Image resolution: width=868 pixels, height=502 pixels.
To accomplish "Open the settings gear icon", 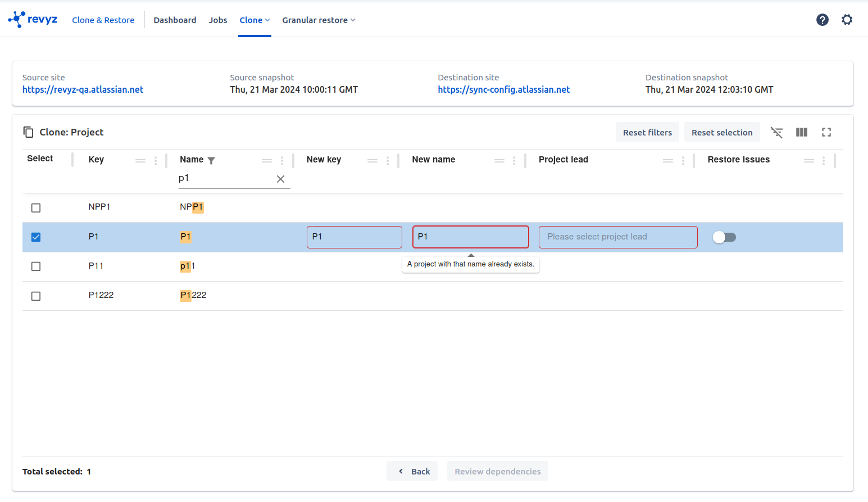I will click(x=847, y=20).
